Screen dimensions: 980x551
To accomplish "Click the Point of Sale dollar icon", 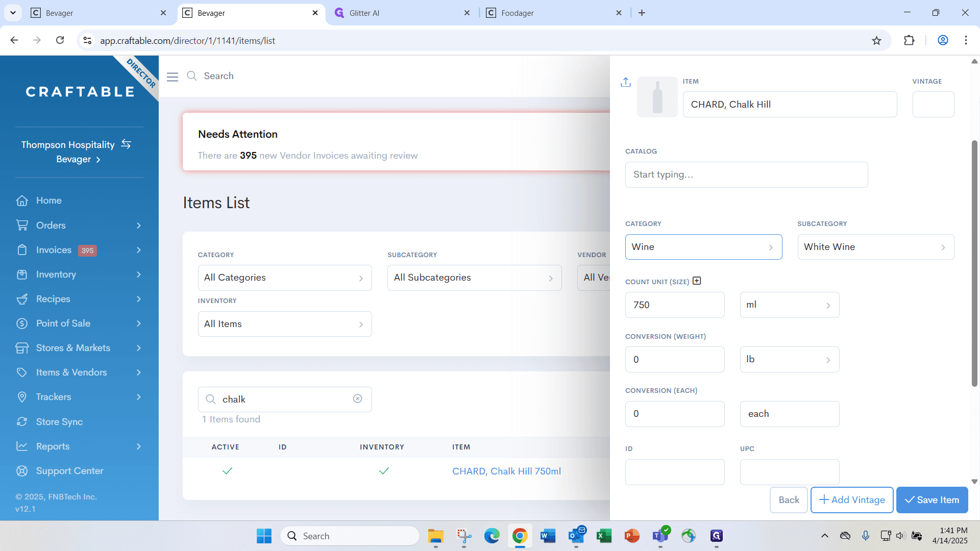I will (22, 323).
